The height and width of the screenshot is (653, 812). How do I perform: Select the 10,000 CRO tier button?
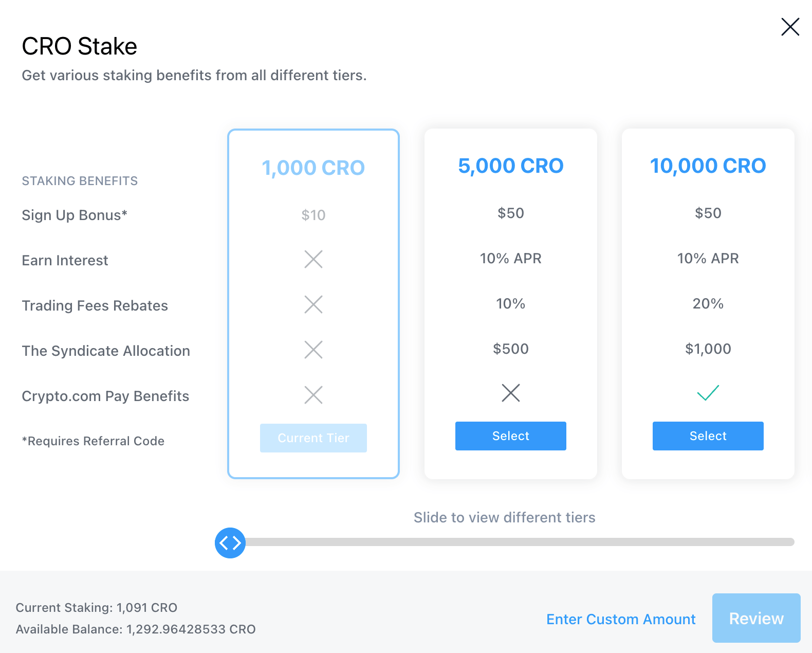pos(708,436)
